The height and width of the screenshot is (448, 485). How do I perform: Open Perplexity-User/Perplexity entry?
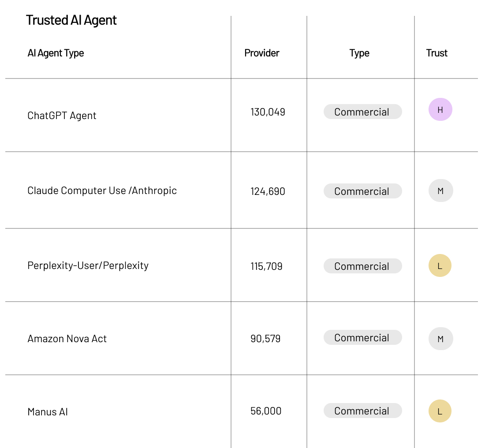pyautogui.click(x=88, y=265)
